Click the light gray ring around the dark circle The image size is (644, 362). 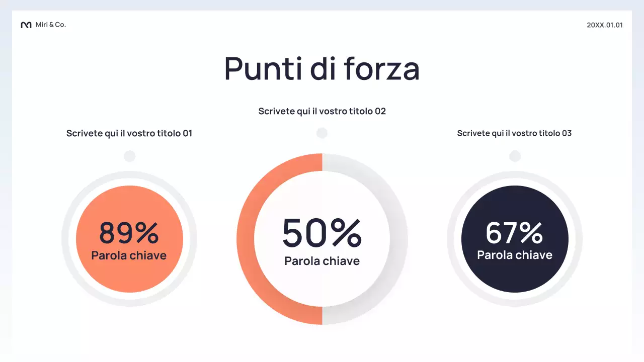coord(454,239)
